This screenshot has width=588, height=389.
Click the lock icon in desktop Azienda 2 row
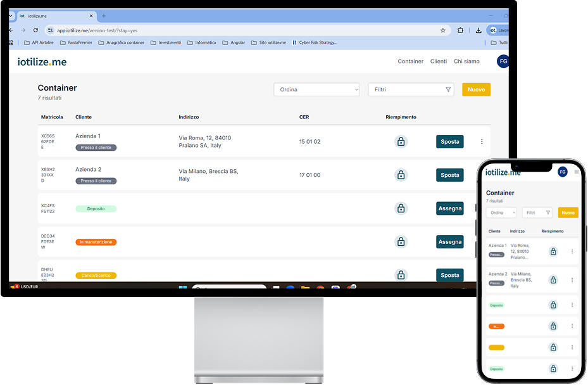tap(401, 175)
